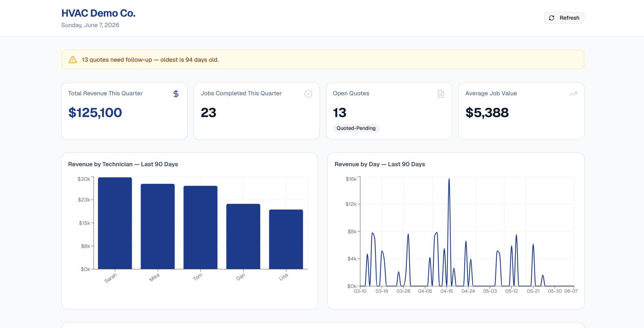This screenshot has width=644, height=328.
Task: Click the document icon on Open Quotes card
Action: (x=441, y=94)
